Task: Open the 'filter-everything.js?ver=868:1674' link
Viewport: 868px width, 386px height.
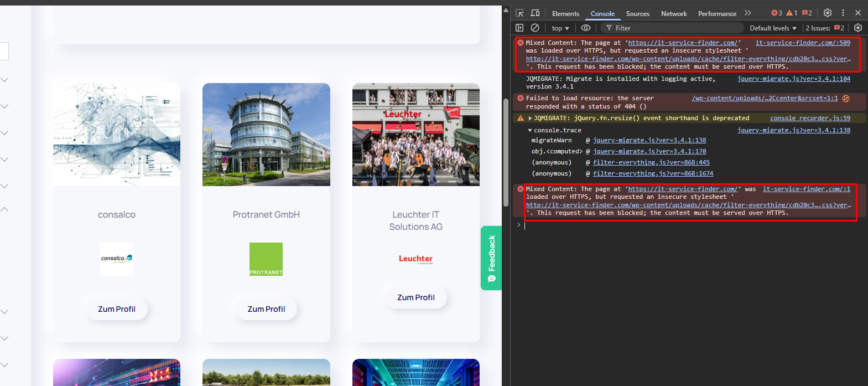Action: tap(653, 173)
